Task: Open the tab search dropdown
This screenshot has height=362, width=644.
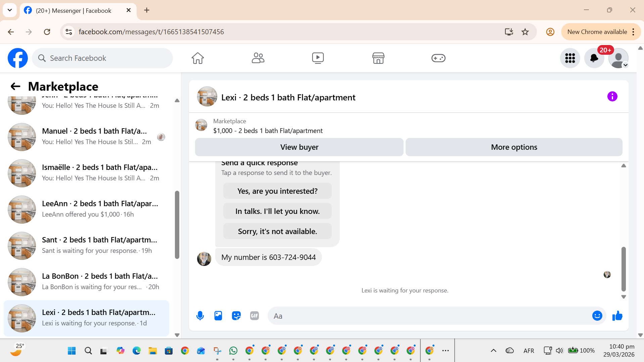Action: (10, 10)
